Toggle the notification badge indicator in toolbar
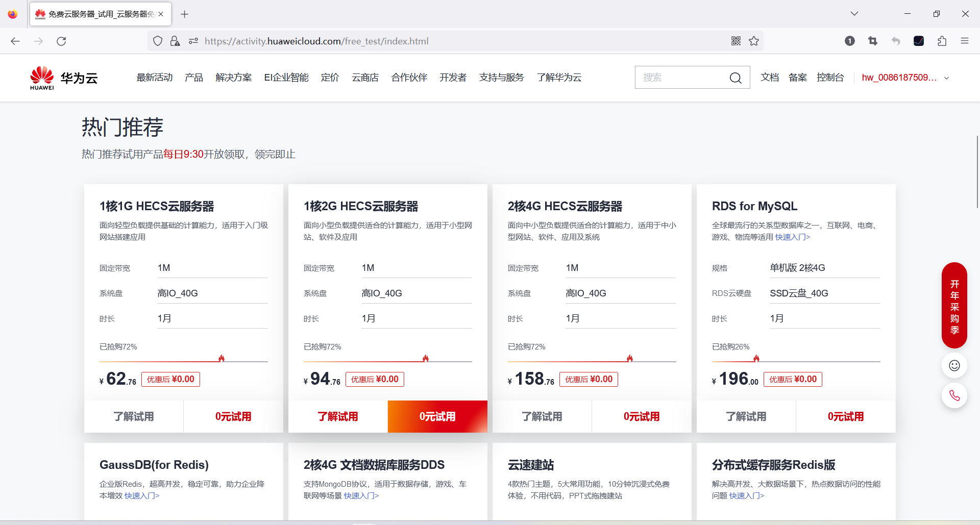 click(850, 41)
